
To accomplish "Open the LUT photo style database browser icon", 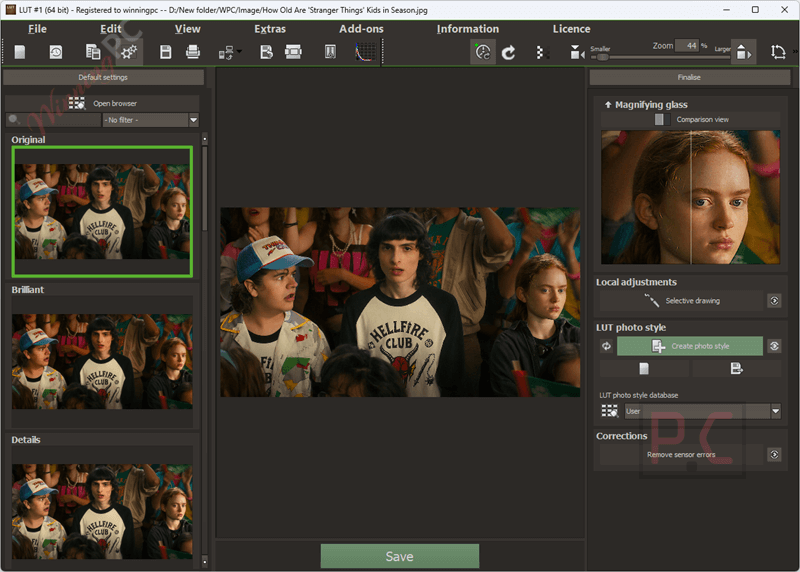I will (x=610, y=411).
